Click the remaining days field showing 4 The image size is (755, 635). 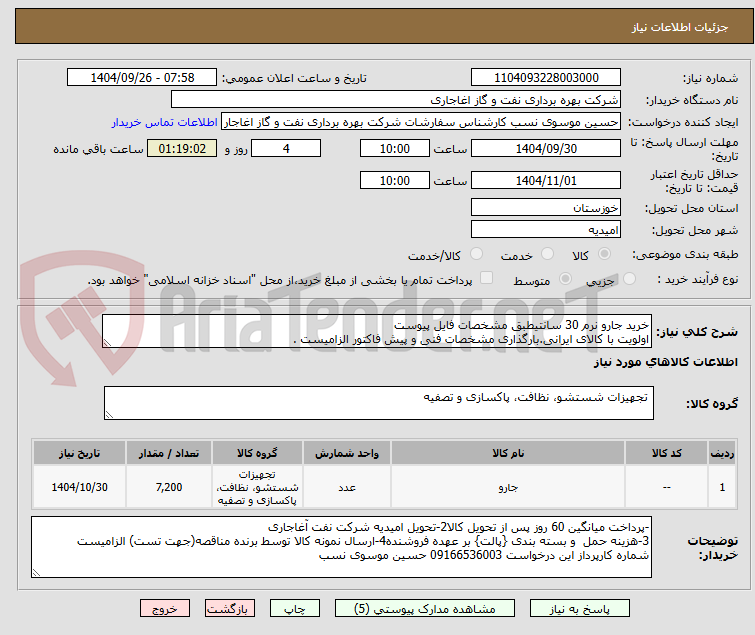(x=286, y=148)
